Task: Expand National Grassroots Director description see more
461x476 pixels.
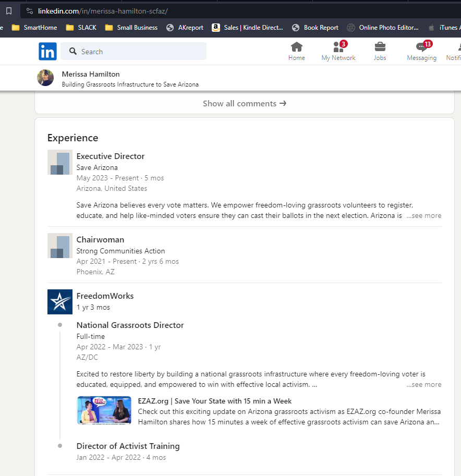Action: pos(424,384)
